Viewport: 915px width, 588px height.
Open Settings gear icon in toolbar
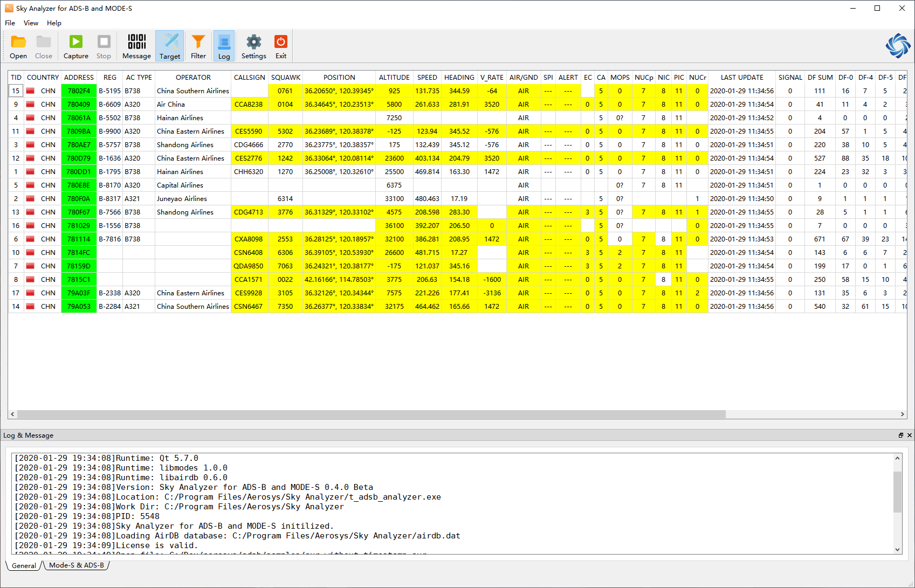(x=253, y=46)
